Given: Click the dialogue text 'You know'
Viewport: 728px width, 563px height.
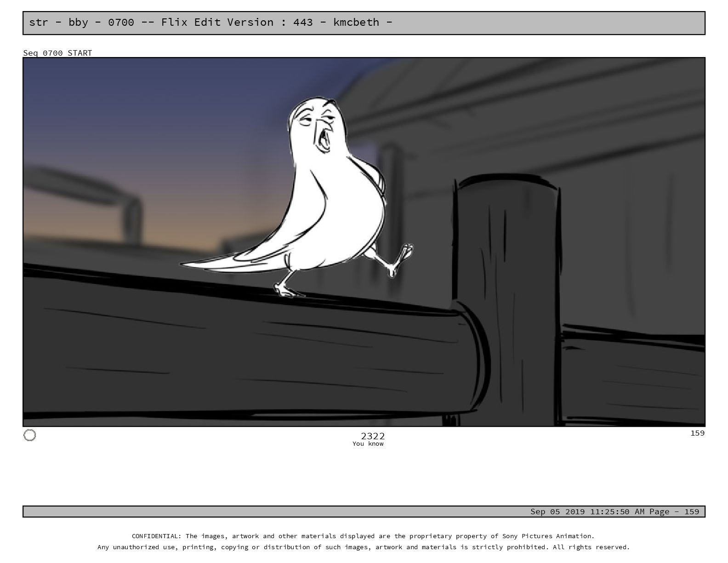Looking at the screenshot, I should (368, 444).
